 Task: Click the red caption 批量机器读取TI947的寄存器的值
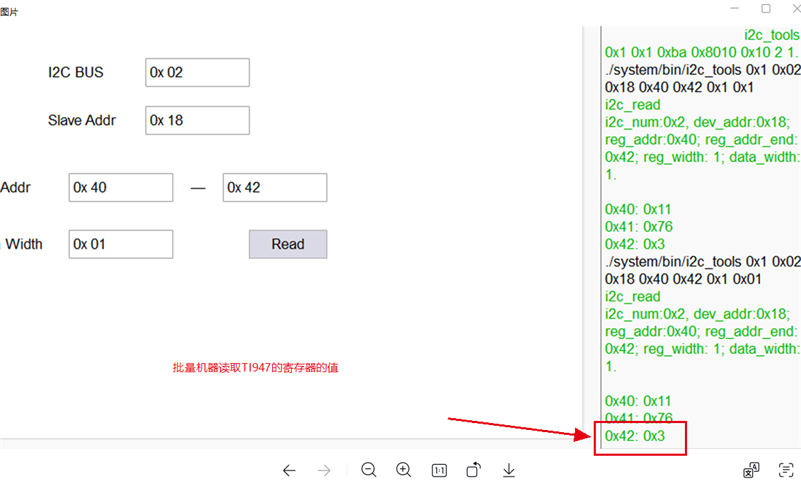pyautogui.click(x=255, y=368)
